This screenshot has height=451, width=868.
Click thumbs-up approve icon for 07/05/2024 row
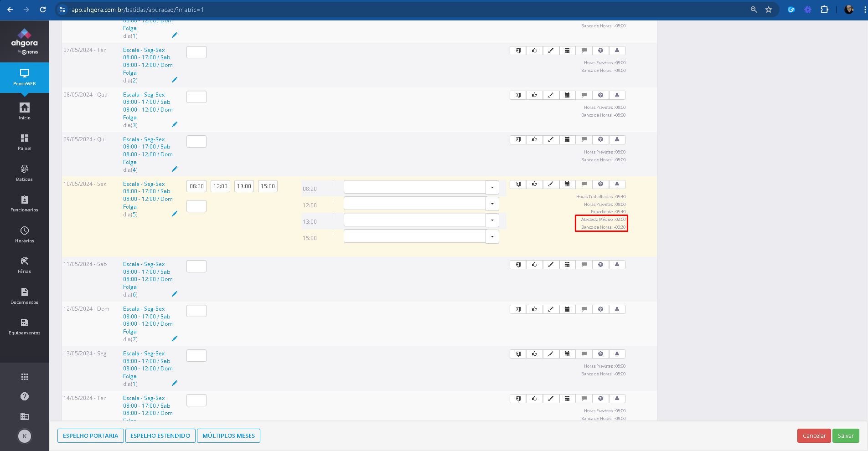(534, 51)
